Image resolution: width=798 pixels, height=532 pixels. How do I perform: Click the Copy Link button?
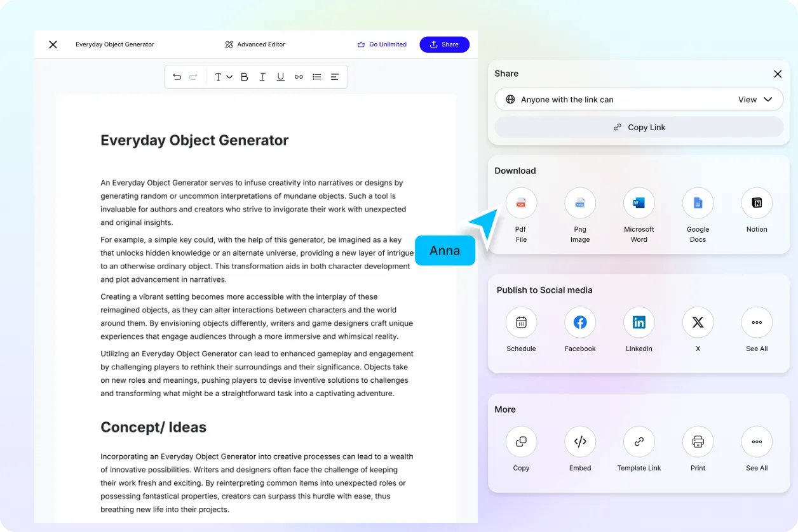click(x=639, y=127)
